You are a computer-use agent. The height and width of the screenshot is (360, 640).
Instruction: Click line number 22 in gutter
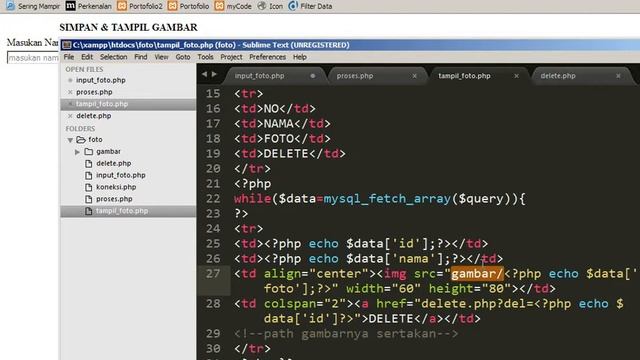pyautogui.click(x=213, y=199)
